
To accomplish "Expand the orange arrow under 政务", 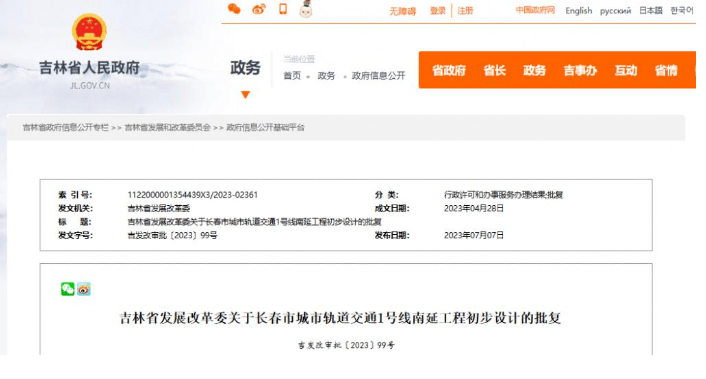I will (245, 95).
